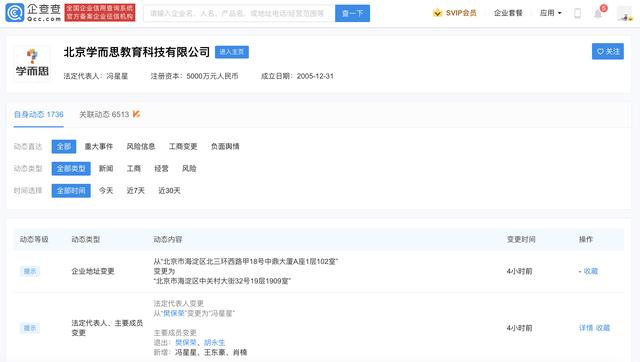
Task: Click the legal representative name 冯星星 in header
Action: [117, 76]
